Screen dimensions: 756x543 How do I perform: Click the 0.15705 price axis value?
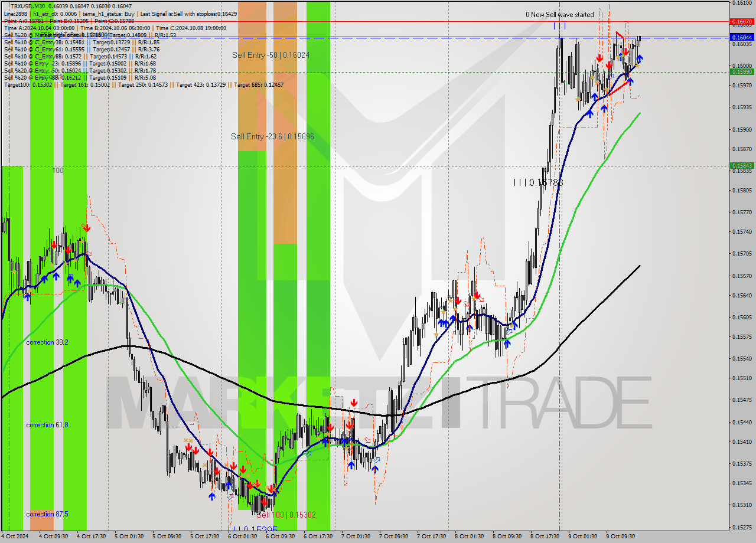point(742,254)
